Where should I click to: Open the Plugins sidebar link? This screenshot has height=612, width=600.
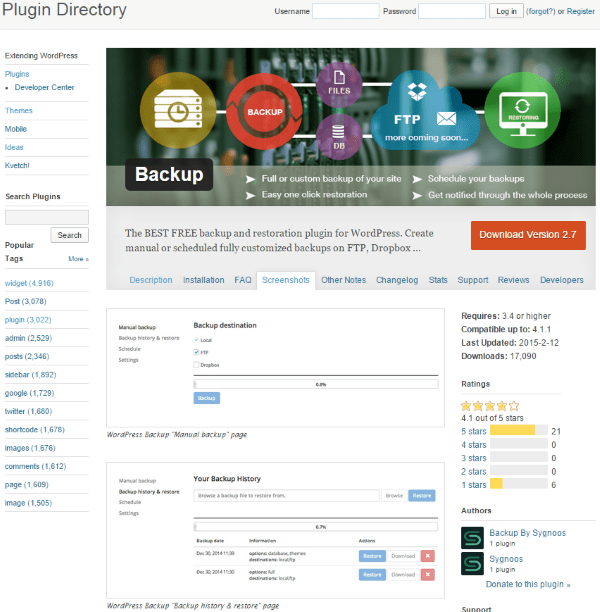17,74
